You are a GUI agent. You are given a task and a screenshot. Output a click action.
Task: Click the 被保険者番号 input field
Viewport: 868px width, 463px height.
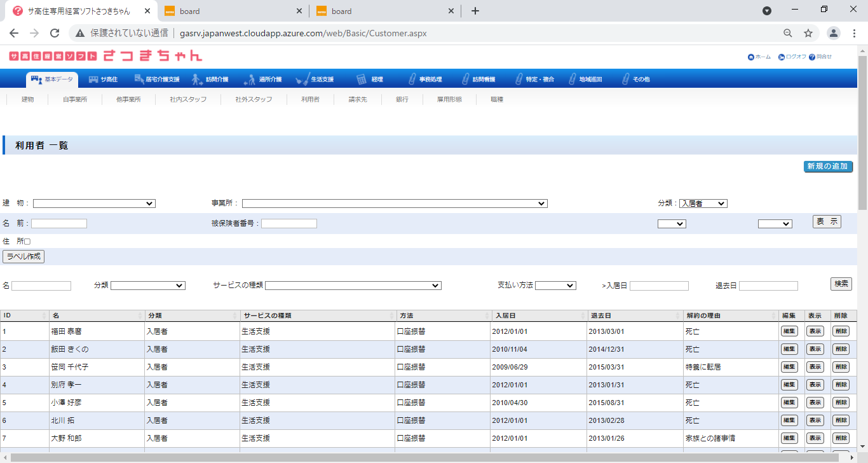point(288,223)
